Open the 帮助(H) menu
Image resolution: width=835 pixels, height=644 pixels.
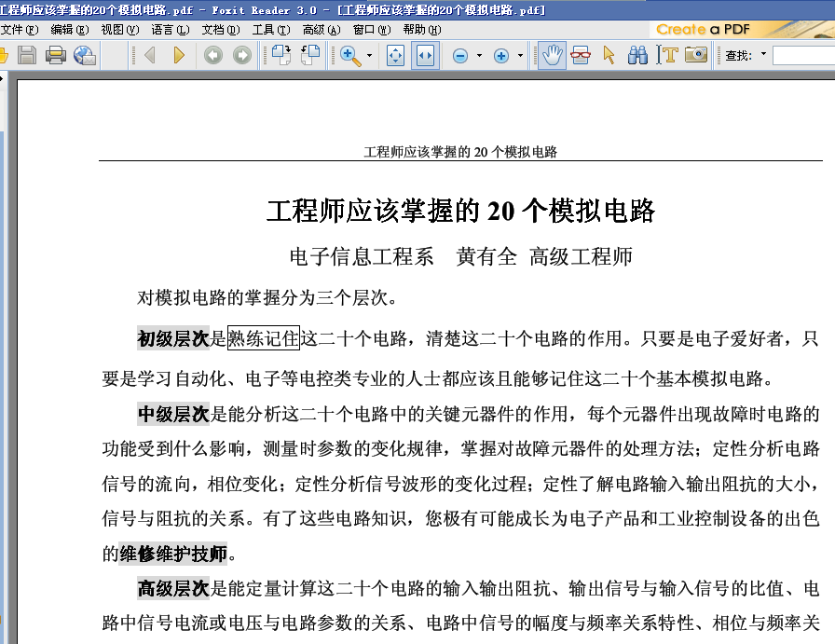(422, 30)
